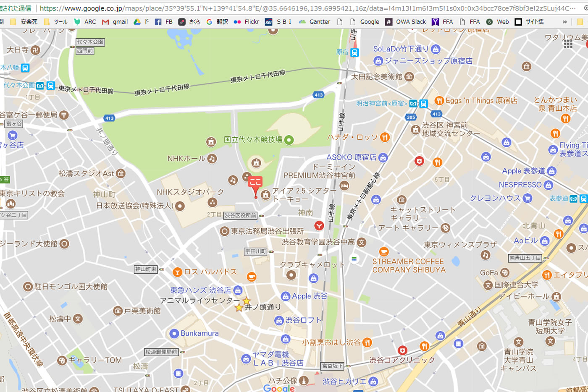Viewport: 588px width, 392px height.
Task: Click the 宇田川町 bus stop label
Action: 256,252
